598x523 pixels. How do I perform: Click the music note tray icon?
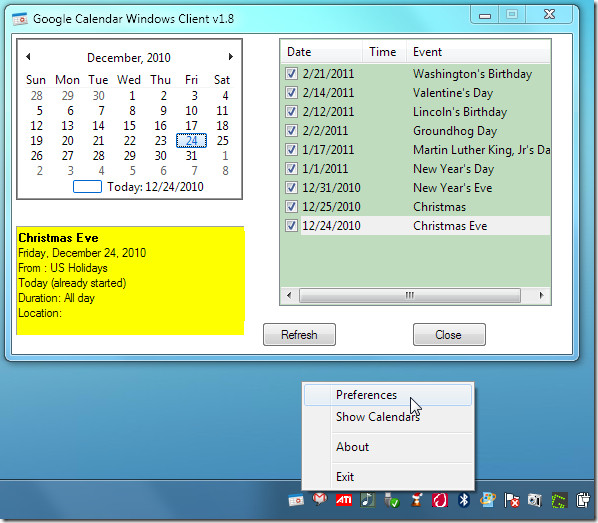point(368,500)
